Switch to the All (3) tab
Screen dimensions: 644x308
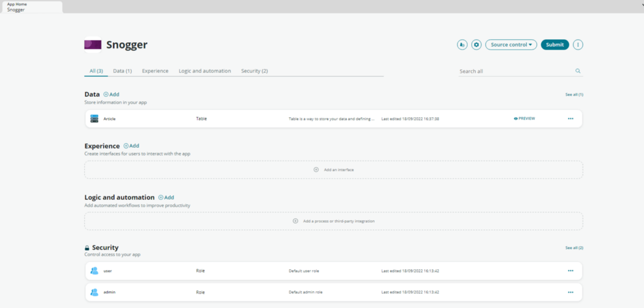(96, 71)
